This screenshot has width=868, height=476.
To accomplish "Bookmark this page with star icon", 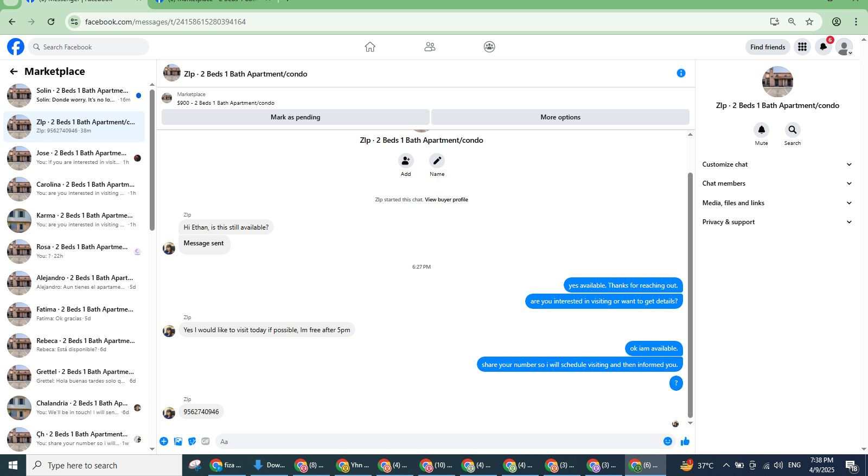I will coord(809,22).
